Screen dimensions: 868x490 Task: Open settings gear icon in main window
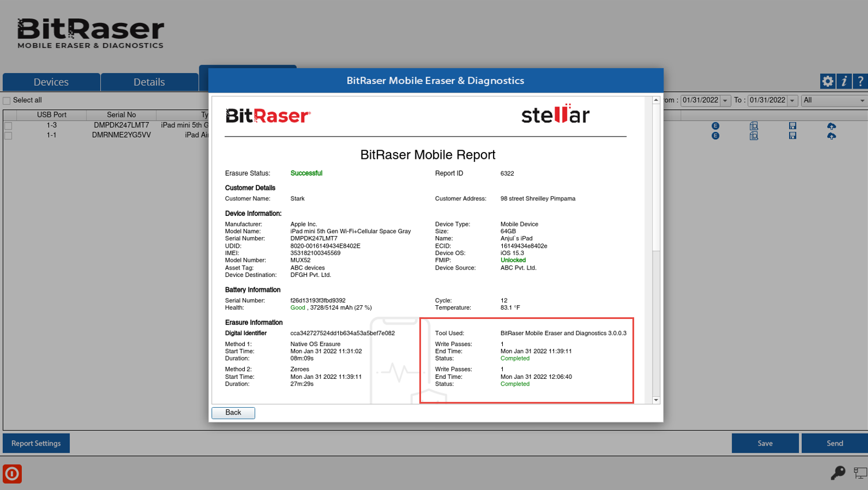pos(828,81)
